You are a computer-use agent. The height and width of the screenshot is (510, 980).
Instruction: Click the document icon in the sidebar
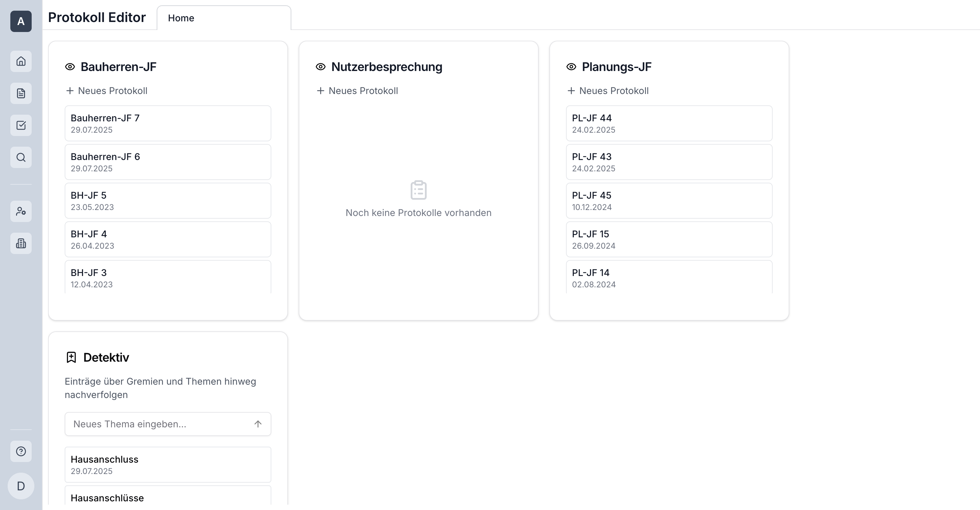(x=21, y=93)
